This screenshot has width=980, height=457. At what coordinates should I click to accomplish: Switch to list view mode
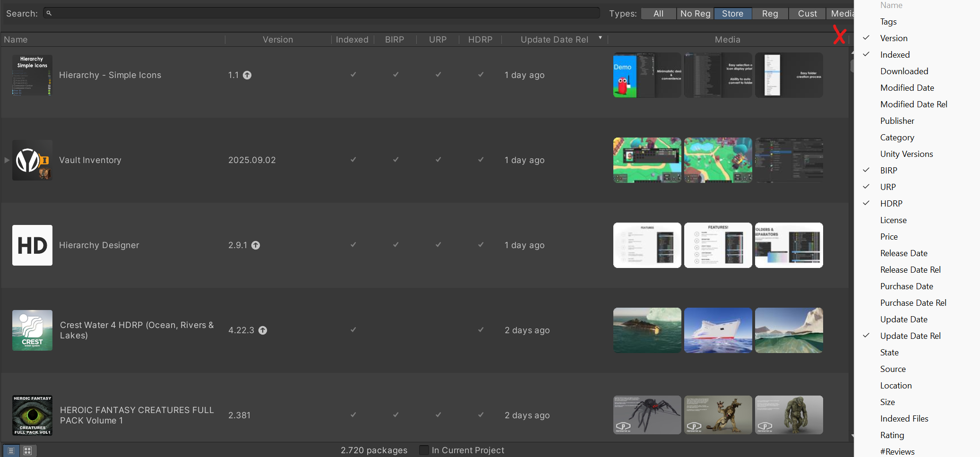11,451
